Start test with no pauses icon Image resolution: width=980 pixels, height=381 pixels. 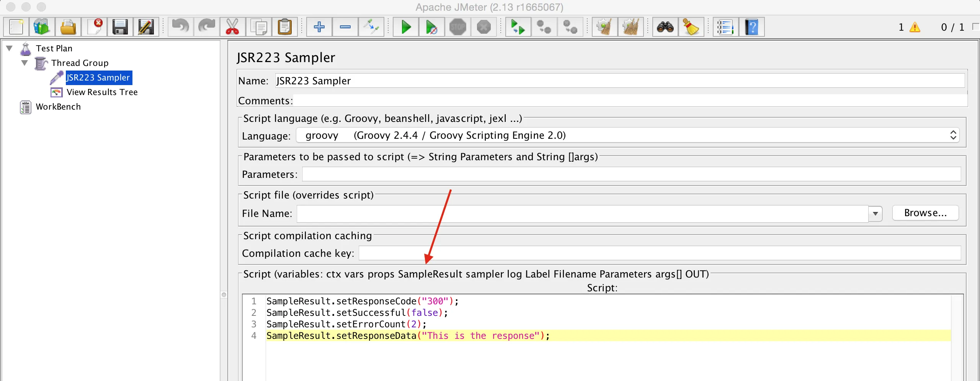click(x=431, y=27)
